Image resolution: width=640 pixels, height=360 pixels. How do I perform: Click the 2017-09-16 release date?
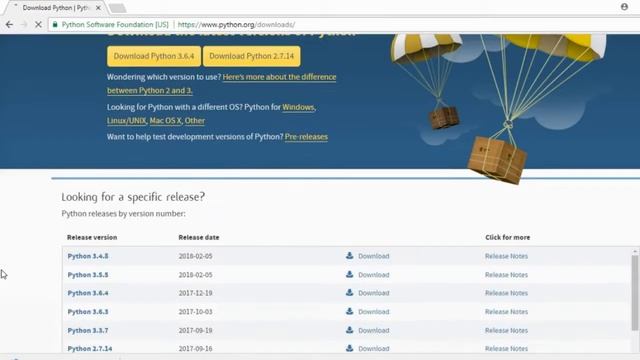point(196,349)
